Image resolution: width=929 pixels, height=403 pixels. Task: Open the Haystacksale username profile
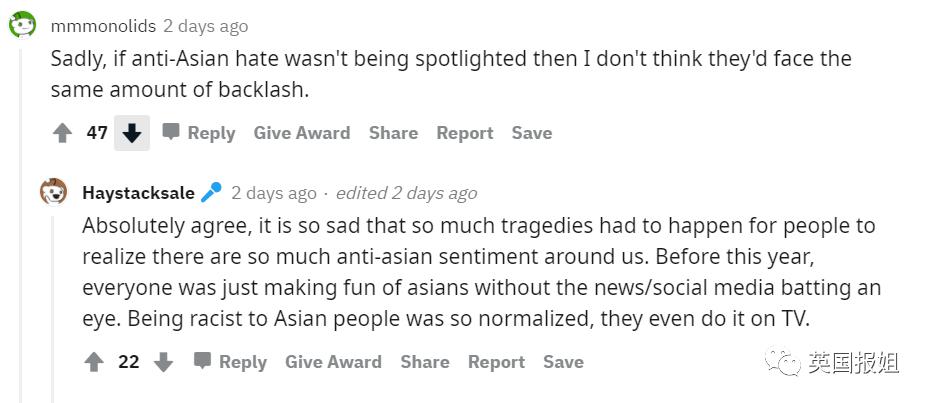pos(138,193)
